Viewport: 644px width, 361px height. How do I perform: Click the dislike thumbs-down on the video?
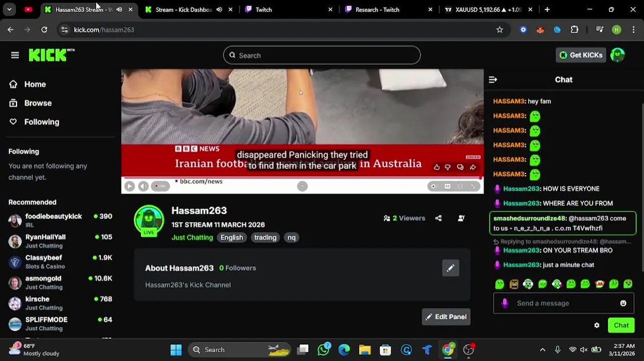click(x=448, y=167)
